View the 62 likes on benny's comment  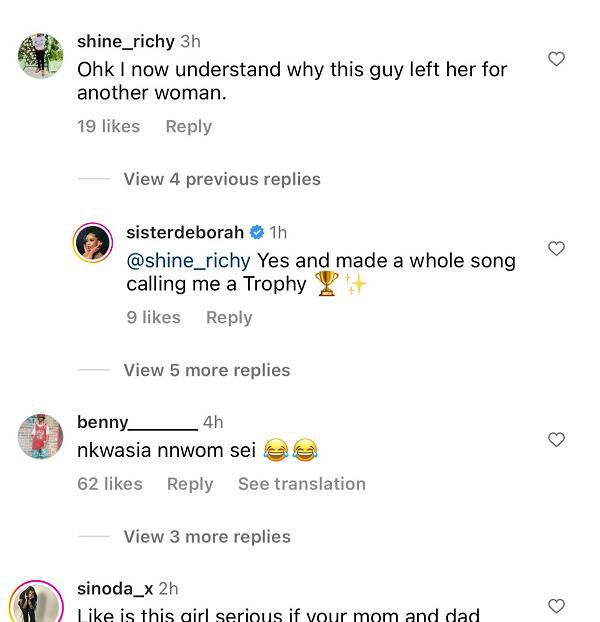[109, 484]
